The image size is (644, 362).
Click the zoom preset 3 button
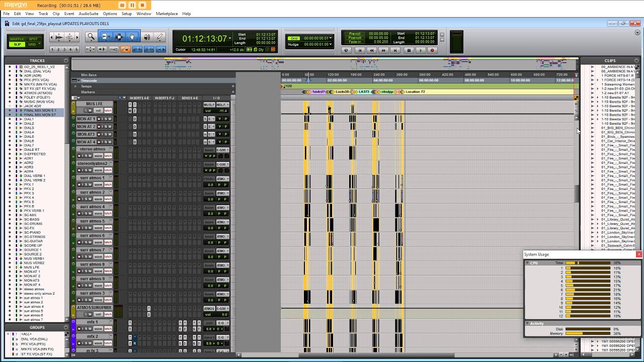(x=64, y=49)
